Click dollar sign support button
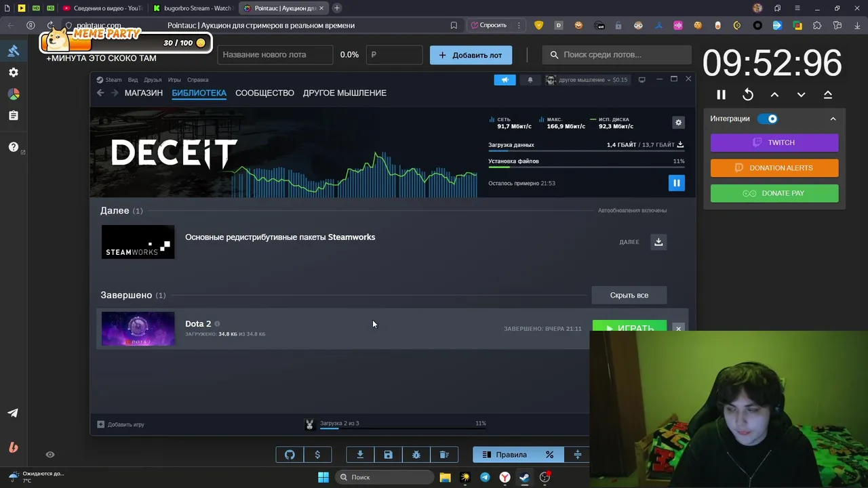The height and width of the screenshot is (488, 868). click(x=317, y=455)
